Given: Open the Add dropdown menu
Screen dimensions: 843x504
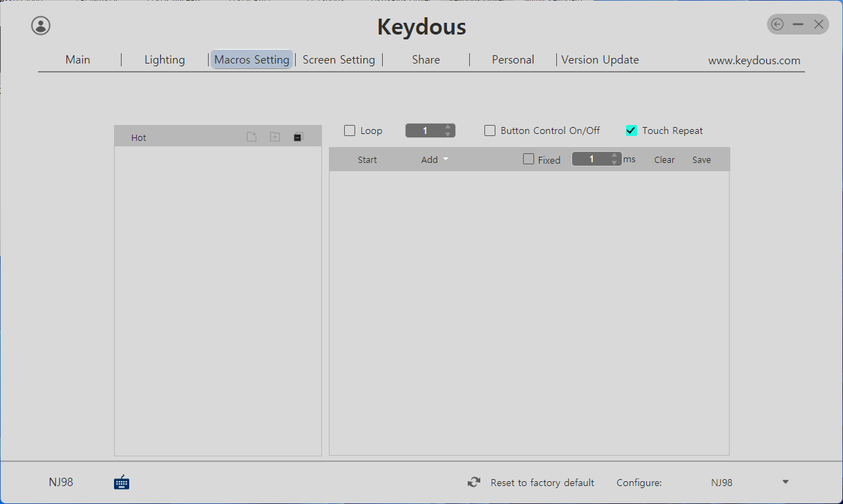Looking at the screenshot, I should tap(435, 159).
